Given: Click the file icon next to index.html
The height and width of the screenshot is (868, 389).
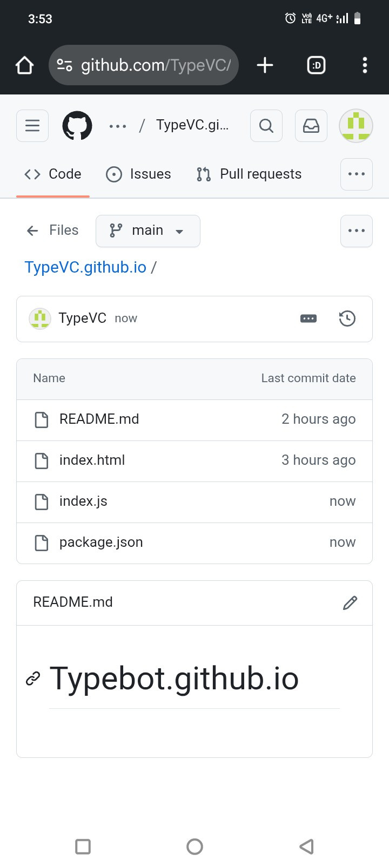Looking at the screenshot, I should (42, 460).
